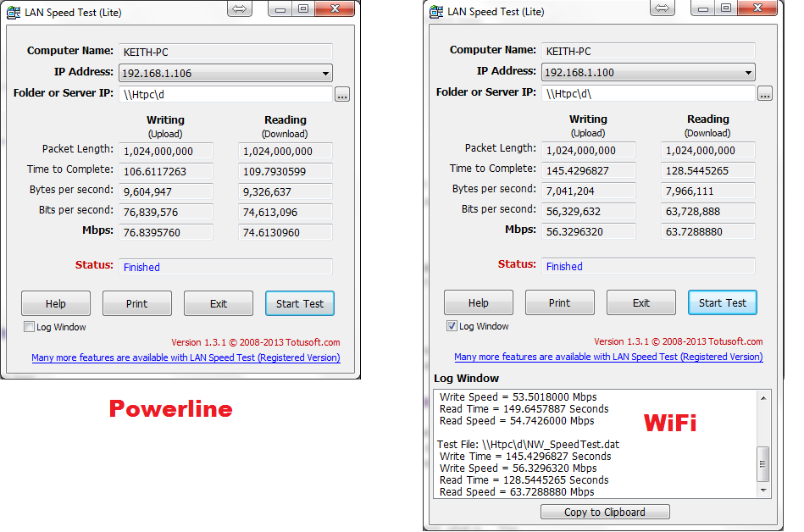Open the IP Address dropdown for 192.168.1.106
804x532 pixels.
click(324, 73)
